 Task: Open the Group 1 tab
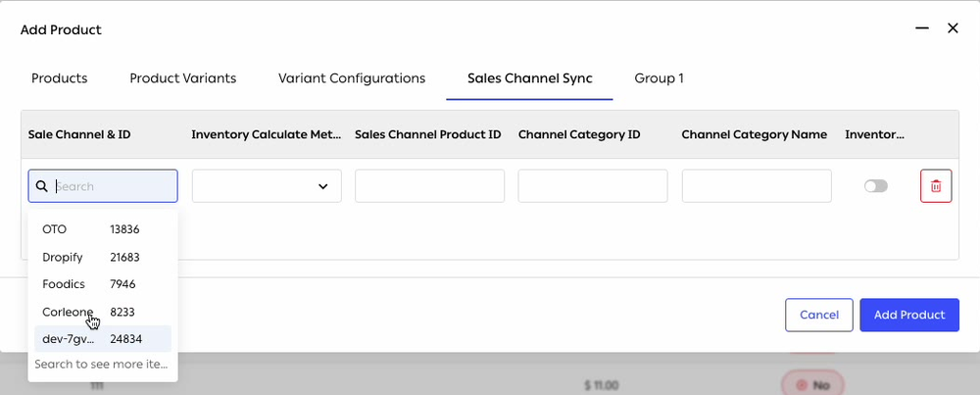[x=659, y=78]
